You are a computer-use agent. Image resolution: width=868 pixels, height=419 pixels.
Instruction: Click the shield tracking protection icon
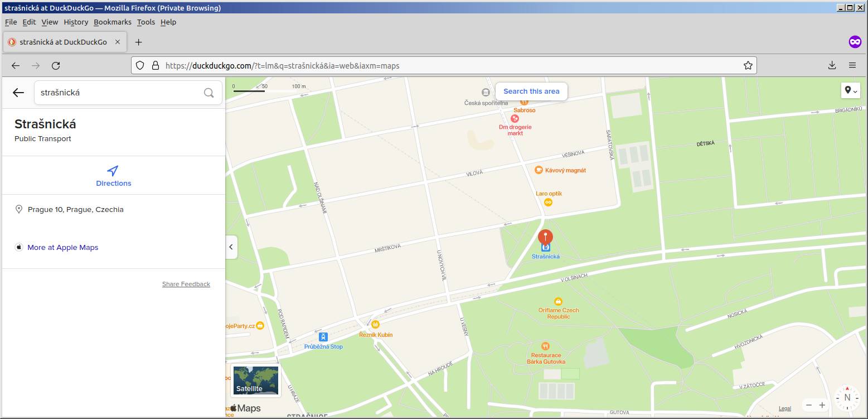(140, 66)
